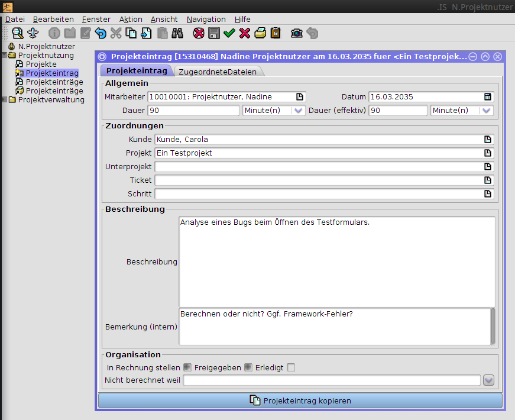The height and width of the screenshot is (420, 515).
Task: Cut selection using the scissors icon
Action: pyautogui.click(x=116, y=33)
